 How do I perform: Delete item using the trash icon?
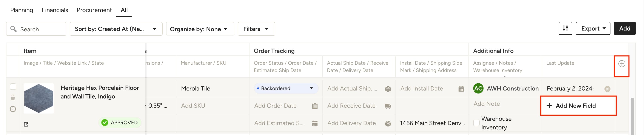tap(13, 98)
